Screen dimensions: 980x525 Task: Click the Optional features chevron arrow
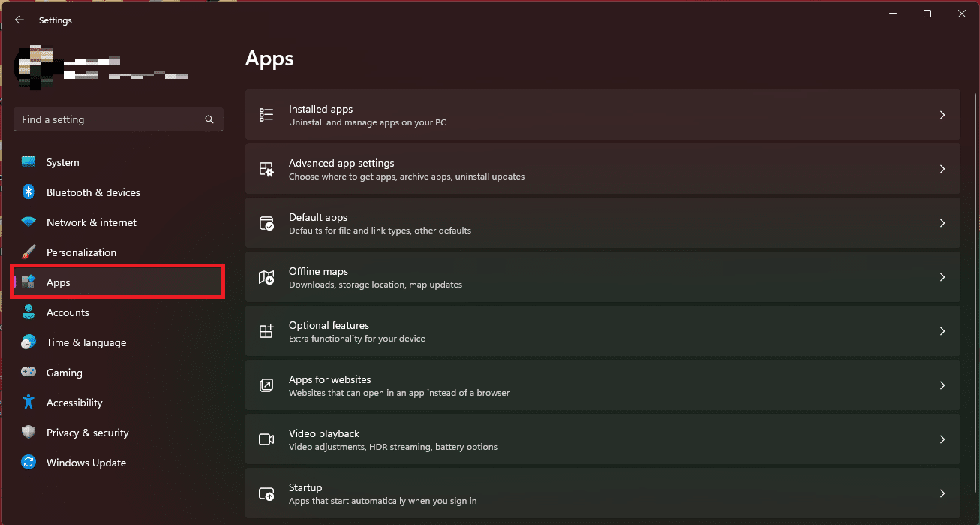[x=942, y=331]
